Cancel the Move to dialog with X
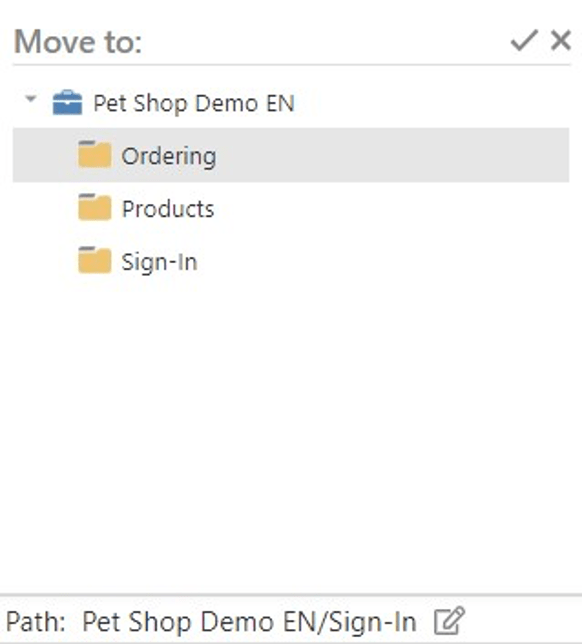Screen dimensions: 582x644 [x=561, y=40]
